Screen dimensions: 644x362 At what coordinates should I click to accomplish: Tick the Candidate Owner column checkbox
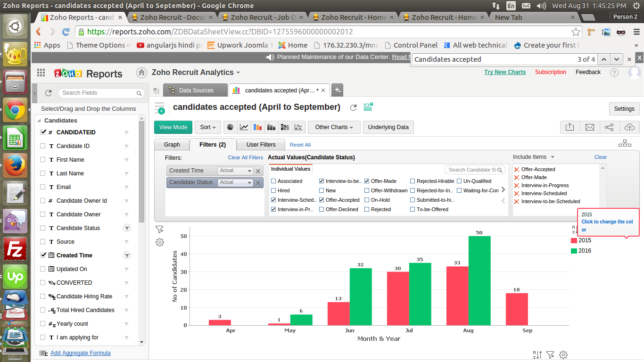(x=43, y=214)
